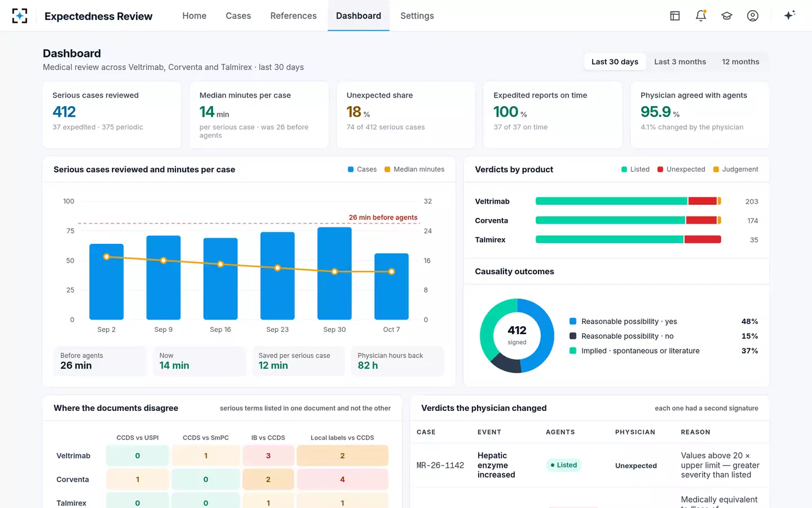Click the Median minutes per case card
812x508 pixels.
coord(259,115)
